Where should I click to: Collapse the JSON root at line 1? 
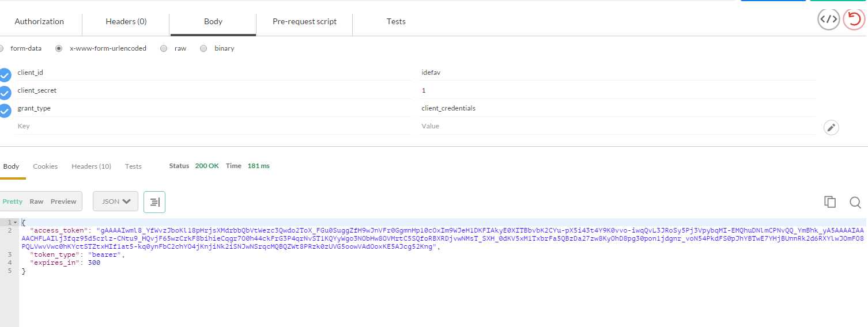(16, 222)
